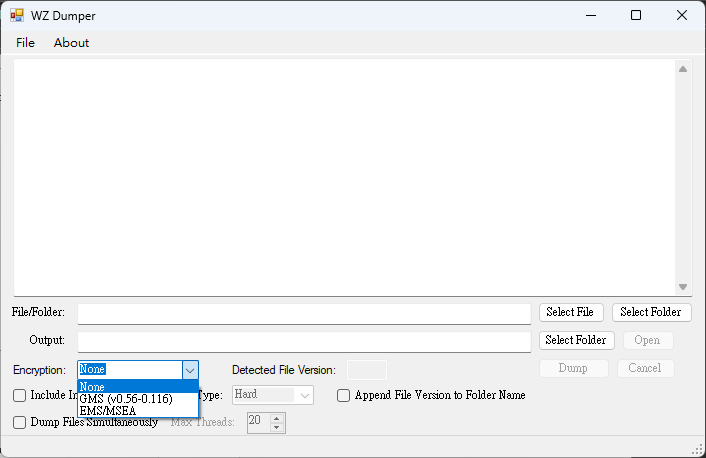The image size is (706, 458).
Task: Minimize the WZ Dumper window
Action: coord(591,15)
